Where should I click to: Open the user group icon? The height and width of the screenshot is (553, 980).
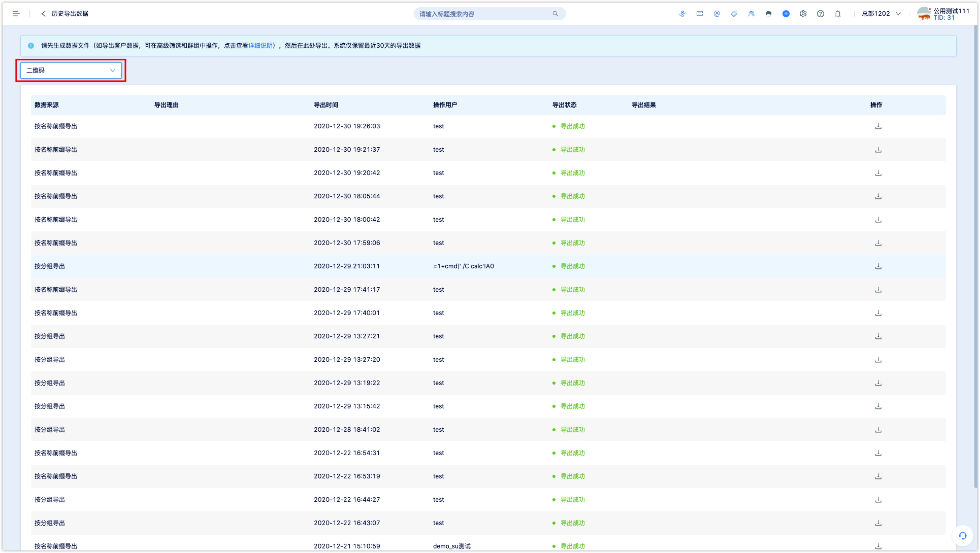751,14
